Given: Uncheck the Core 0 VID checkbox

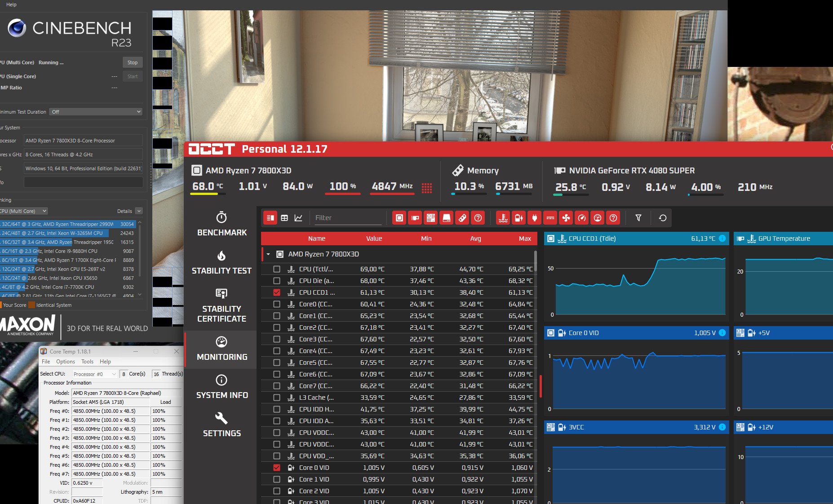Looking at the screenshot, I should point(277,468).
